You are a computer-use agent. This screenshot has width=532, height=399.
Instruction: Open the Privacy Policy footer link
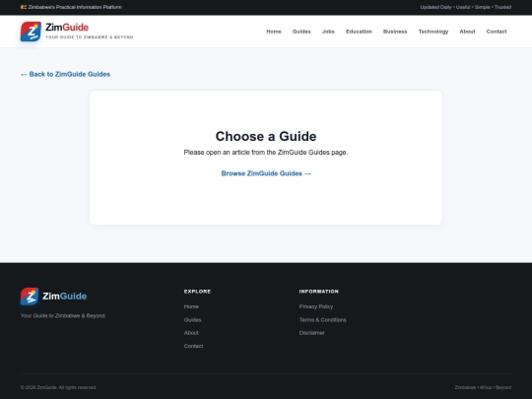[x=316, y=306]
